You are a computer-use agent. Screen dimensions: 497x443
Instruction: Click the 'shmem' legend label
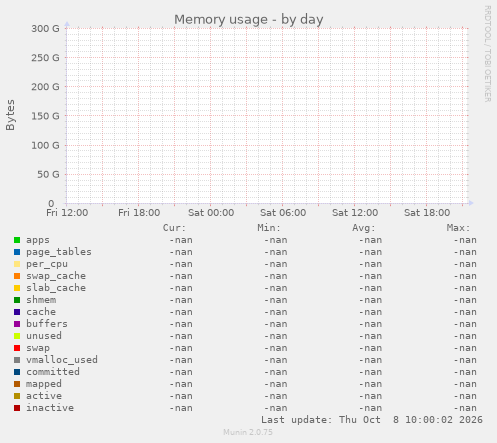41,300
